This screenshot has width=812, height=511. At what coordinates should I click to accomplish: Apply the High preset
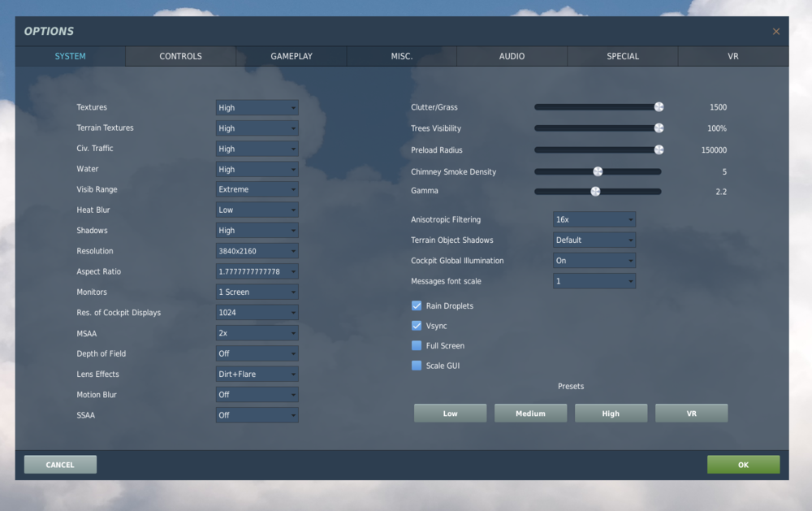[611, 413]
